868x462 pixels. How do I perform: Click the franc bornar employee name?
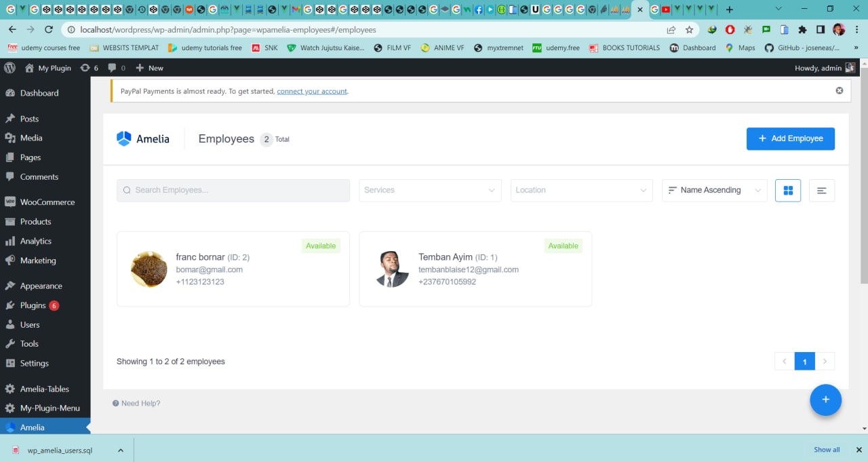(201, 257)
